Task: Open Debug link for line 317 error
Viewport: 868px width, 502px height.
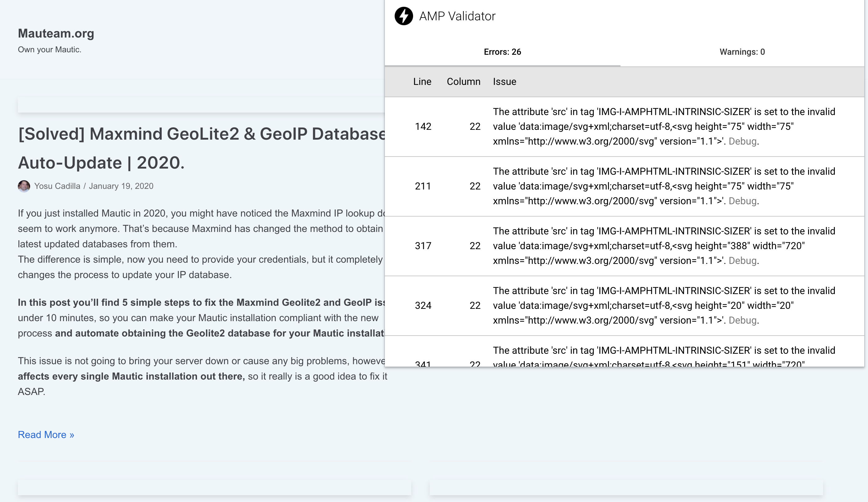Action: (x=743, y=261)
